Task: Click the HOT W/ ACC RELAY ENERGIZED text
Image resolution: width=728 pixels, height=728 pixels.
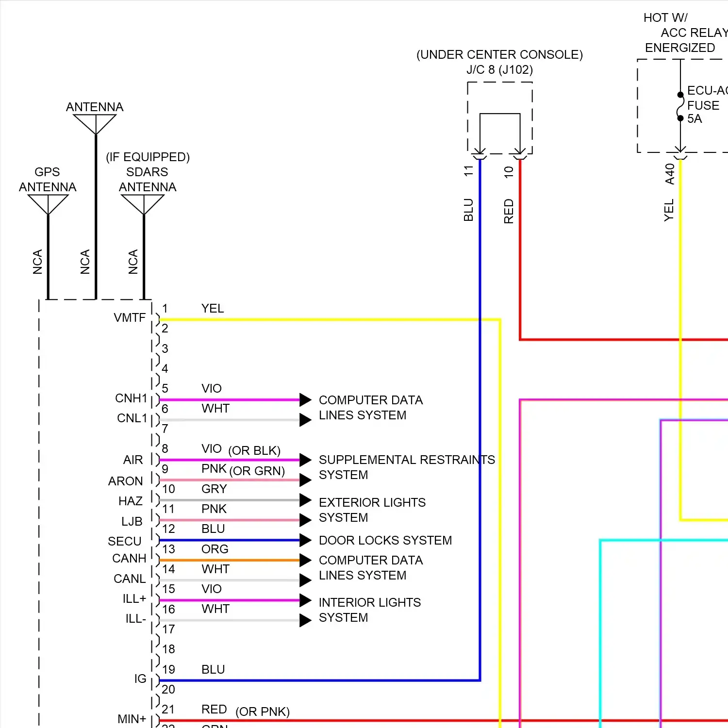Action: (x=685, y=33)
